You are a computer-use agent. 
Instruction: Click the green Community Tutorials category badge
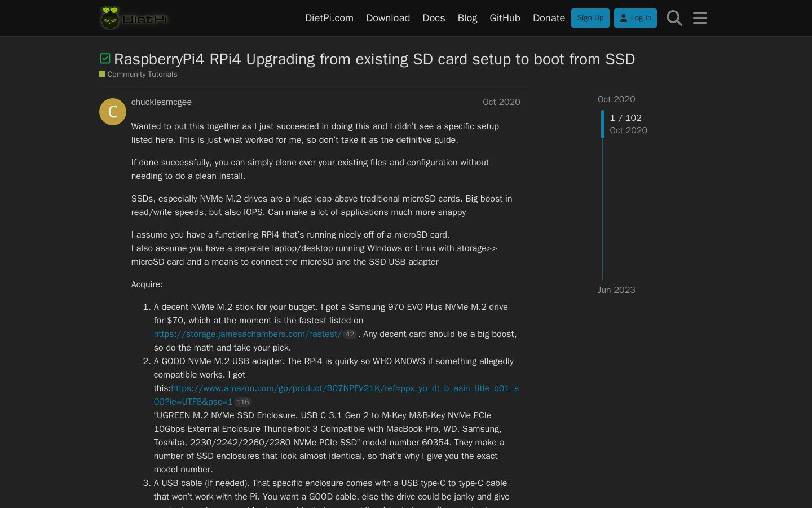click(x=138, y=74)
